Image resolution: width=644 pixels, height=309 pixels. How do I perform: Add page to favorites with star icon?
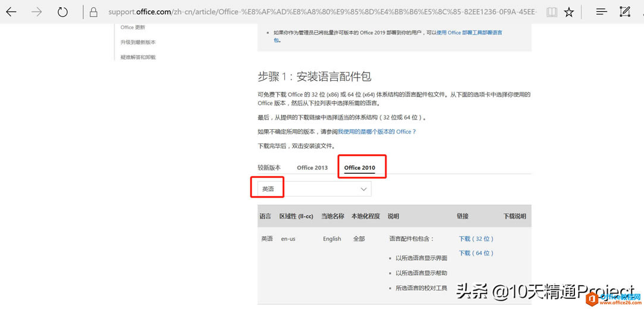(569, 12)
